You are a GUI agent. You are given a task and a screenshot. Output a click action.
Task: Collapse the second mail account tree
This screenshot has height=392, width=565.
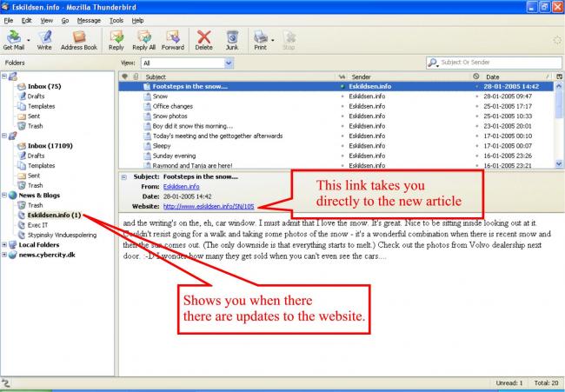pos(4,136)
